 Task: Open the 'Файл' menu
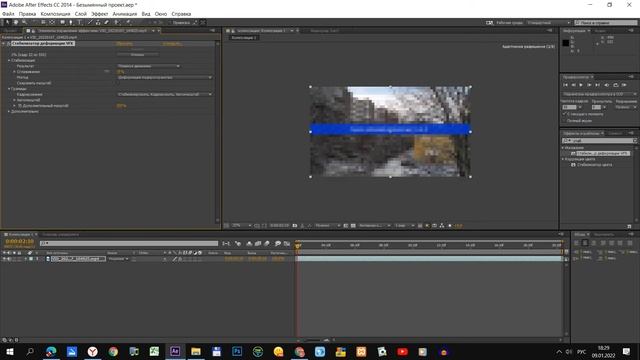[8, 14]
